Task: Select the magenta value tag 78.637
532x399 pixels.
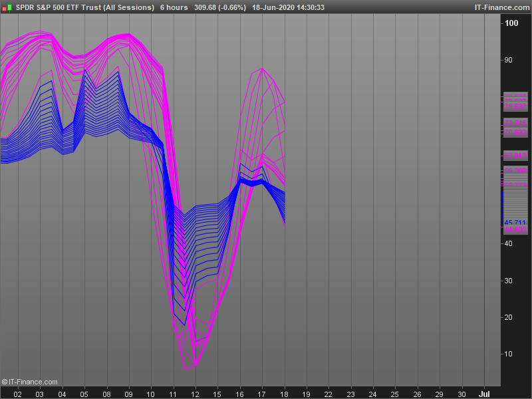Action: pyautogui.click(x=515, y=106)
